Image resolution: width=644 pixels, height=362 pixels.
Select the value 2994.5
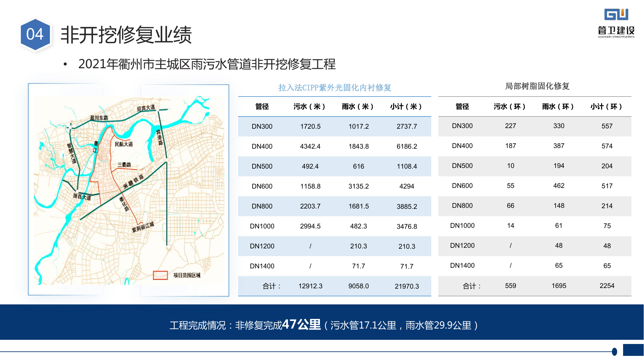310,226
